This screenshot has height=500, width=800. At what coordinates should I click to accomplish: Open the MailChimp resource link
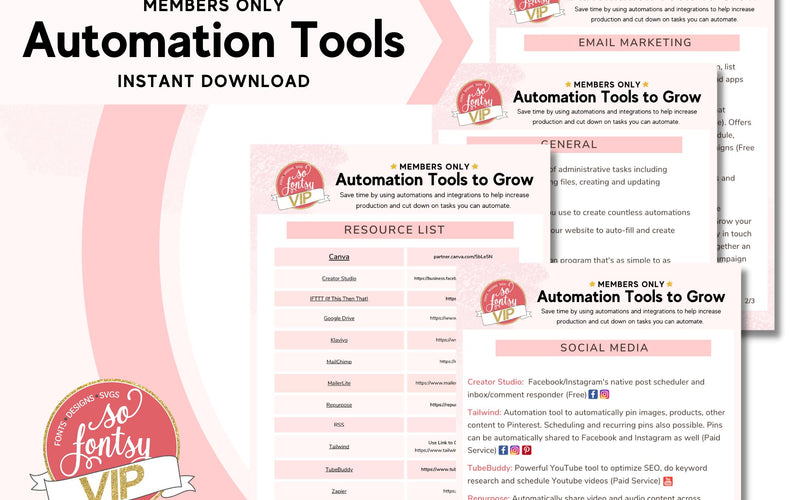click(339, 362)
